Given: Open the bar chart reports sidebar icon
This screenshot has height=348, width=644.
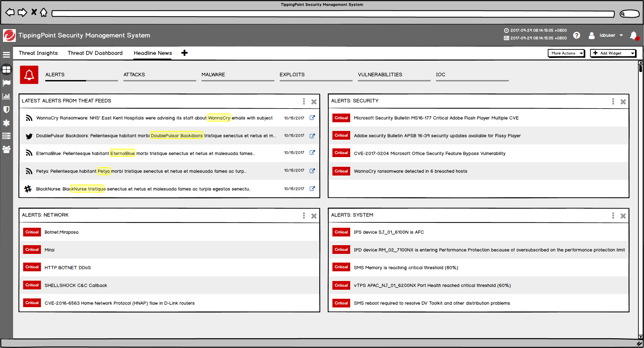Looking at the screenshot, I should [6, 96].
